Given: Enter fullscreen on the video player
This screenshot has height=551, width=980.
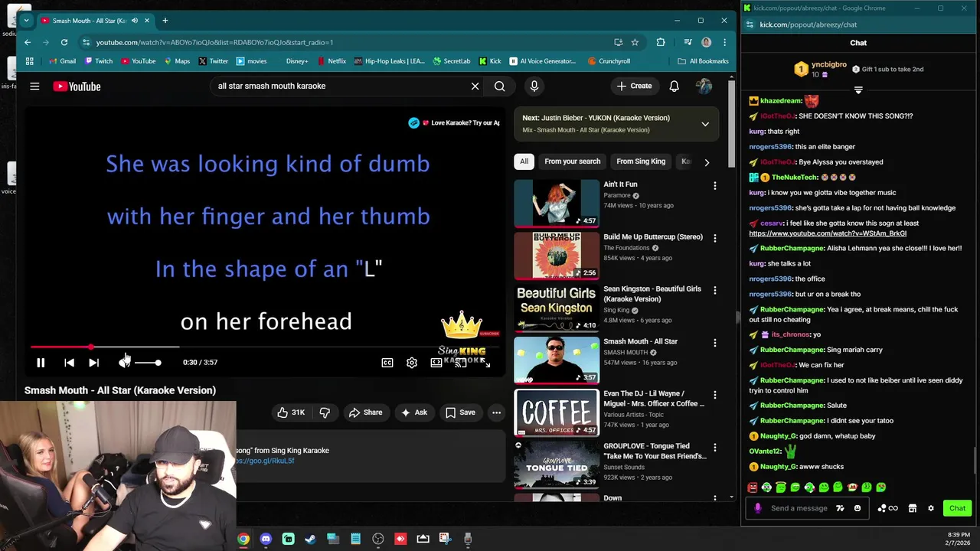Looking at the screenshot, I should [485, 363].
